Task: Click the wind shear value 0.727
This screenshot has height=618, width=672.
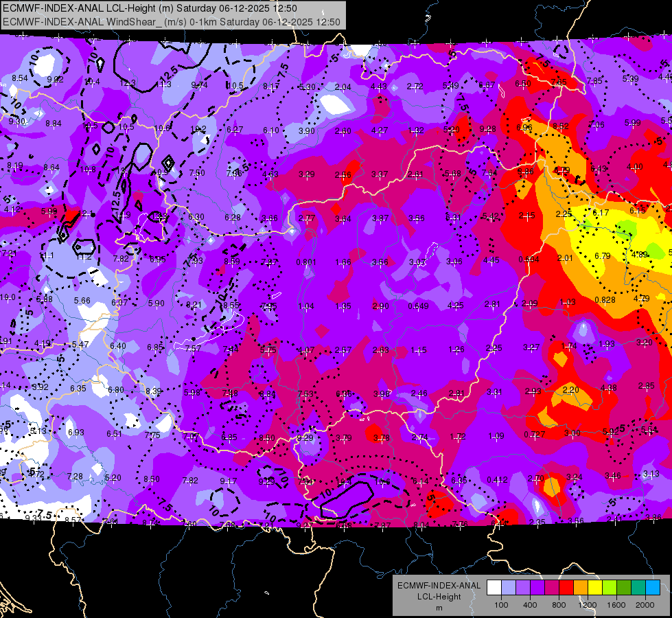Action: tap(535, 435)
